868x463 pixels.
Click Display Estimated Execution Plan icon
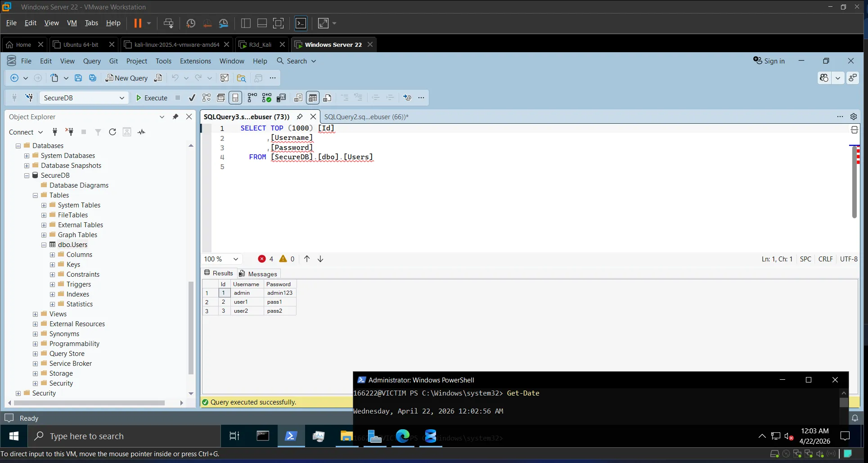coord(207,98)
